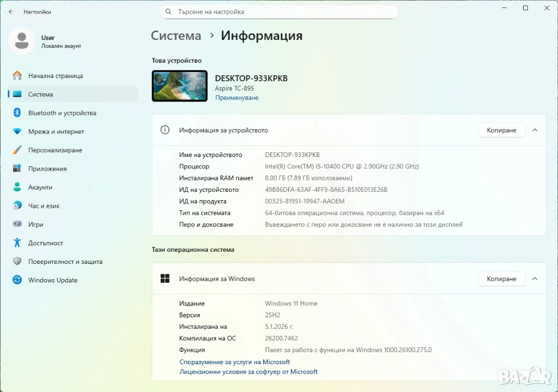Open the Microsoft software license terms link
Image resolution: width=558 pixels, height=392 pixels.
point(248,372)
